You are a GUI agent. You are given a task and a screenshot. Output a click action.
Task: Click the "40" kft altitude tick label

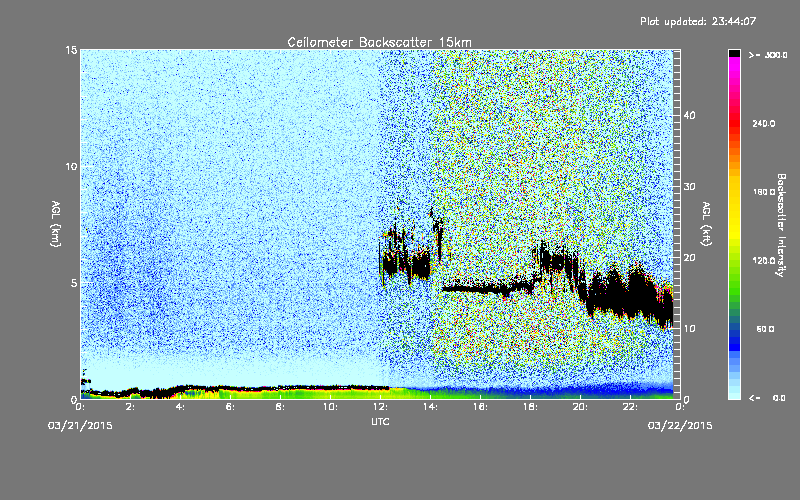pos(689,115)
